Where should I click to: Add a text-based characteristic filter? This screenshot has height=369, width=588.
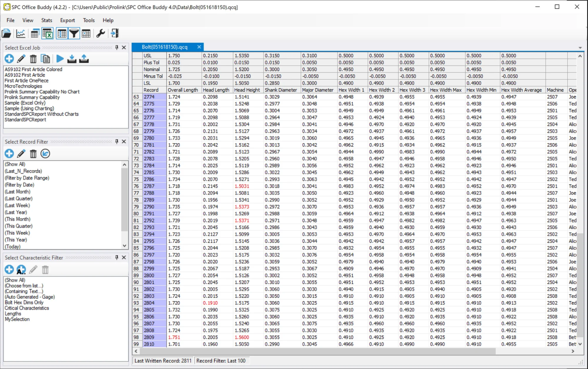click(21, 269)
